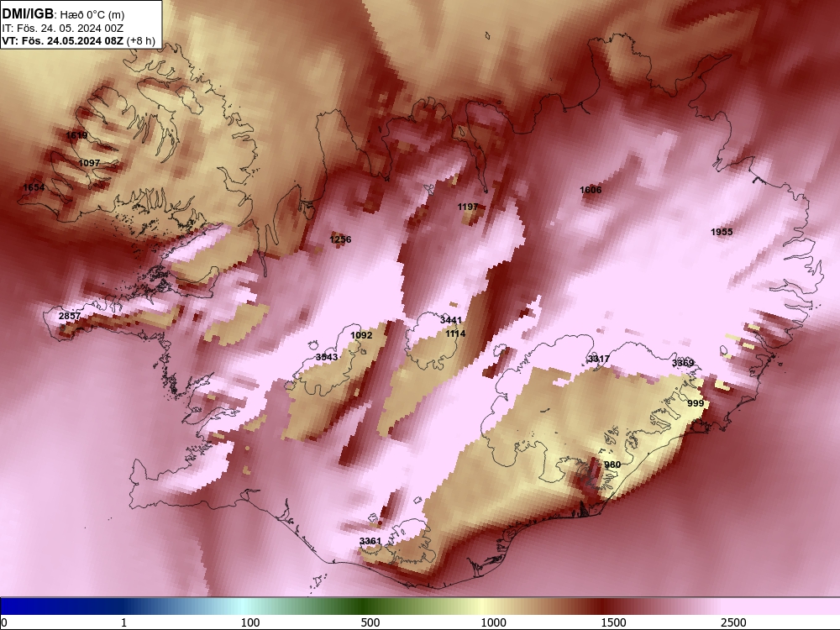Click the 1500 tick label on the legend

(613, 622)
